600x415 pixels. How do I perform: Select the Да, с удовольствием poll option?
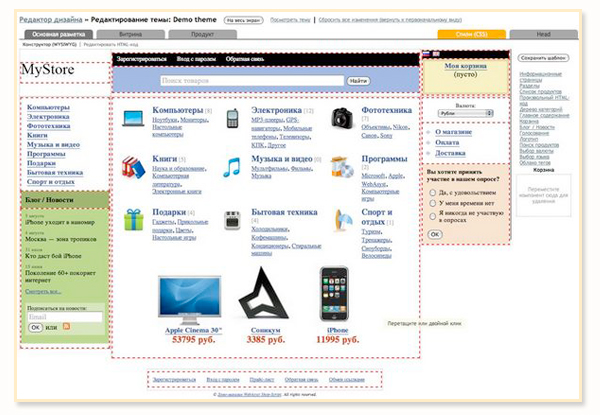tap(432, 192)
